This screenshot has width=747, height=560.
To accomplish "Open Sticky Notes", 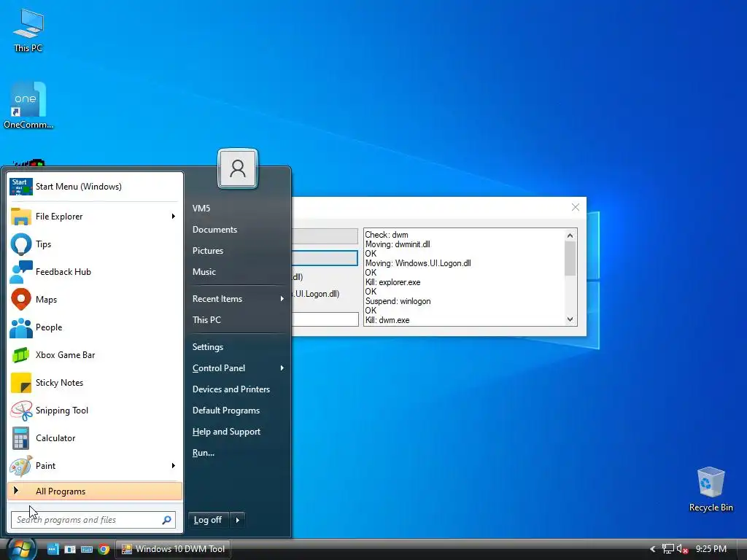I will 95,382.
